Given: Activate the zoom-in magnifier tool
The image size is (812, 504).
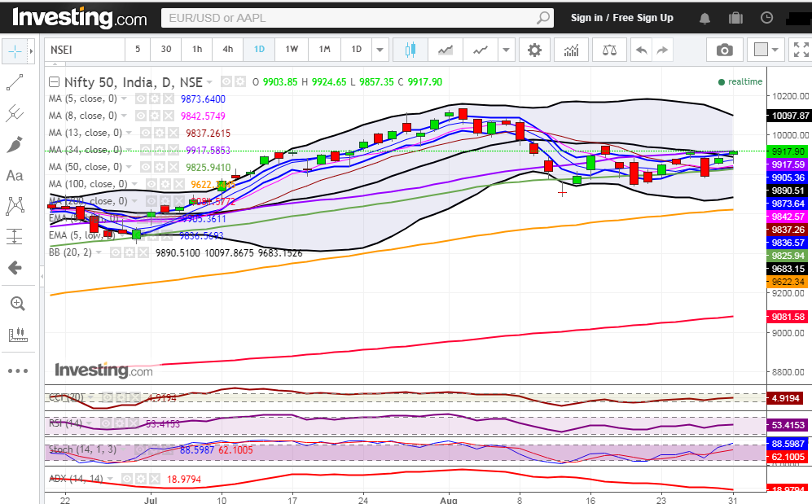Looking at the screenshot, I should (18, 303).
